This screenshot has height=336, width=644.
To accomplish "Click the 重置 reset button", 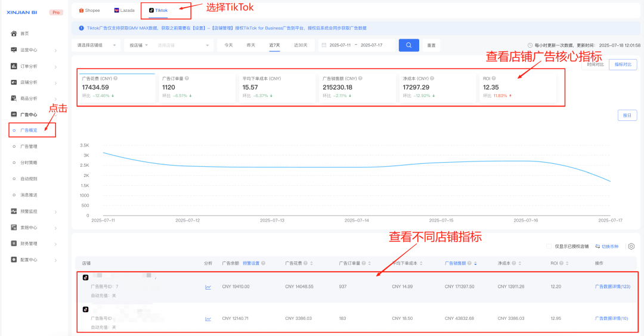I will coord(431,45).
